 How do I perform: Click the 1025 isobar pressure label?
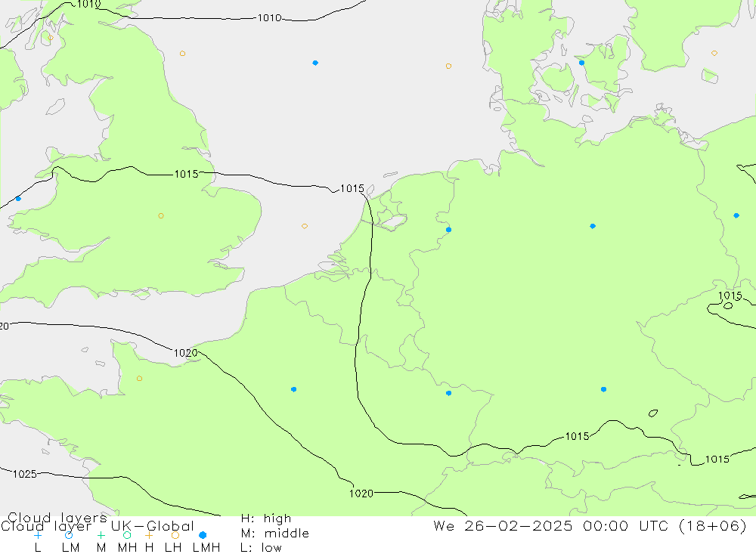pyautogui.click(x=24, y=474)
